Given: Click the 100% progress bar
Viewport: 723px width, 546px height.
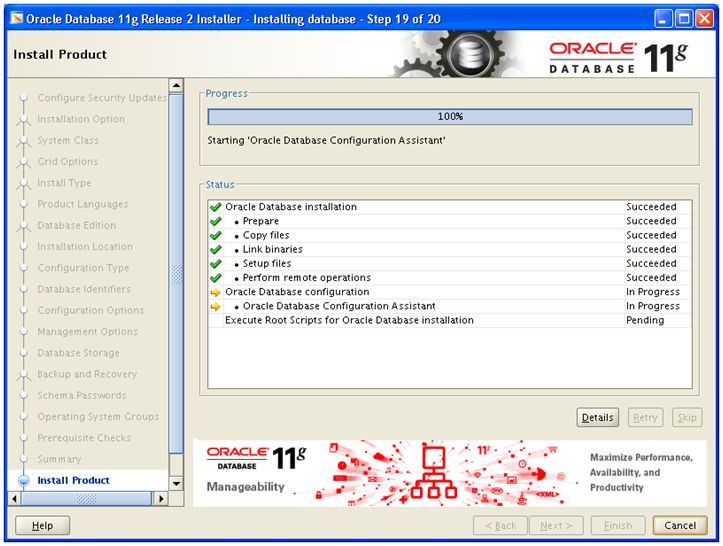Looking at the screenshot, I should (x=450, y=117).
